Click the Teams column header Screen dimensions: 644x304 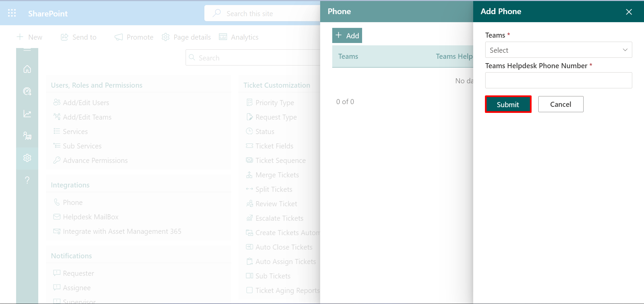(x=348, y=56)
